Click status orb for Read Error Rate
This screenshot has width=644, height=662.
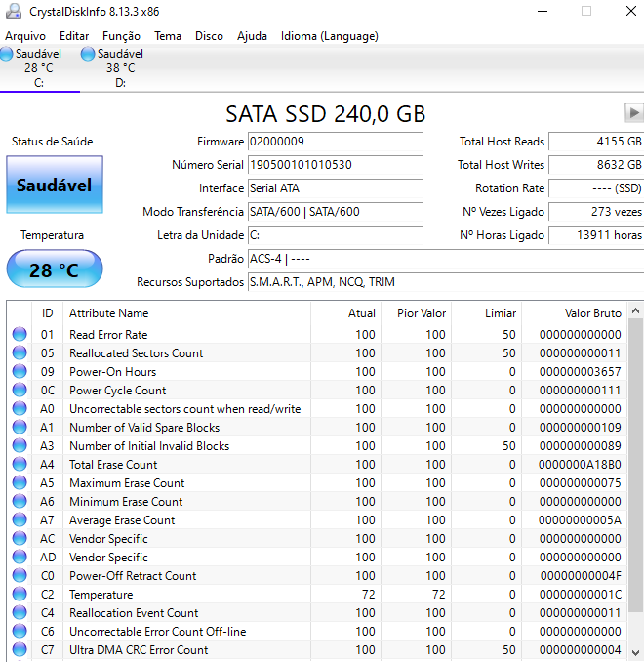20,334
